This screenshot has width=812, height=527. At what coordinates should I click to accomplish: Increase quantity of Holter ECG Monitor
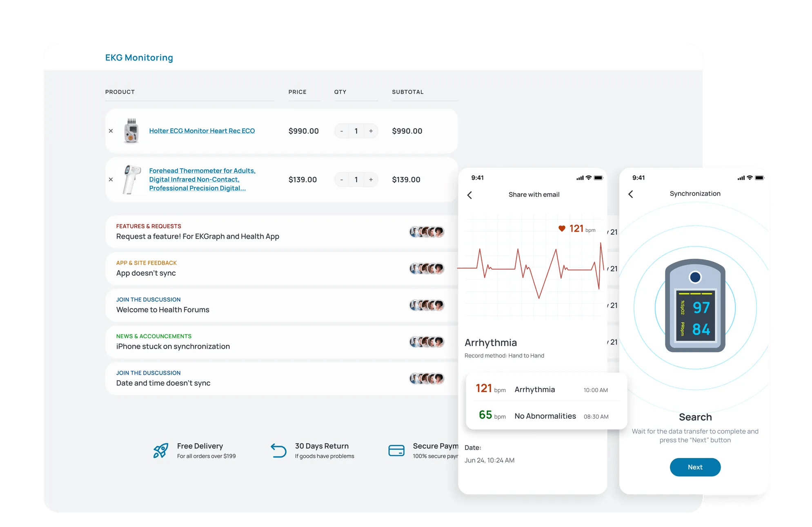pyautogui.click(x=371, y=131)
